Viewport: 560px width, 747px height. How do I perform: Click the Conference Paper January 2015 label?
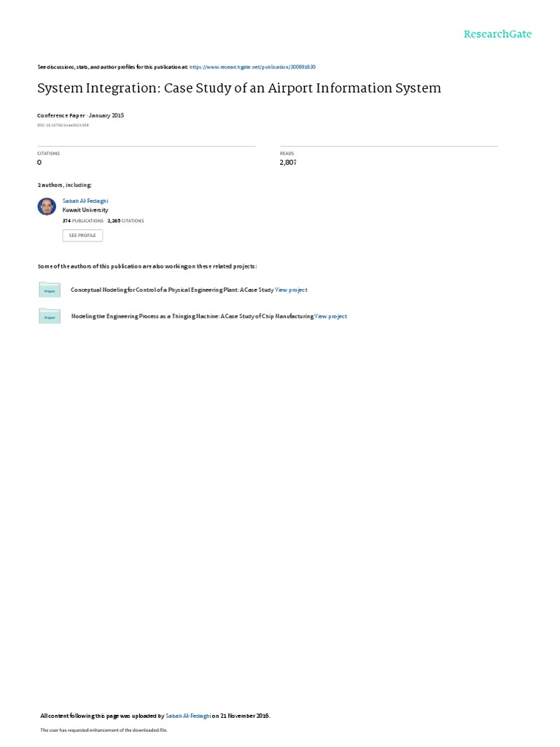click(x=80, y=115)
